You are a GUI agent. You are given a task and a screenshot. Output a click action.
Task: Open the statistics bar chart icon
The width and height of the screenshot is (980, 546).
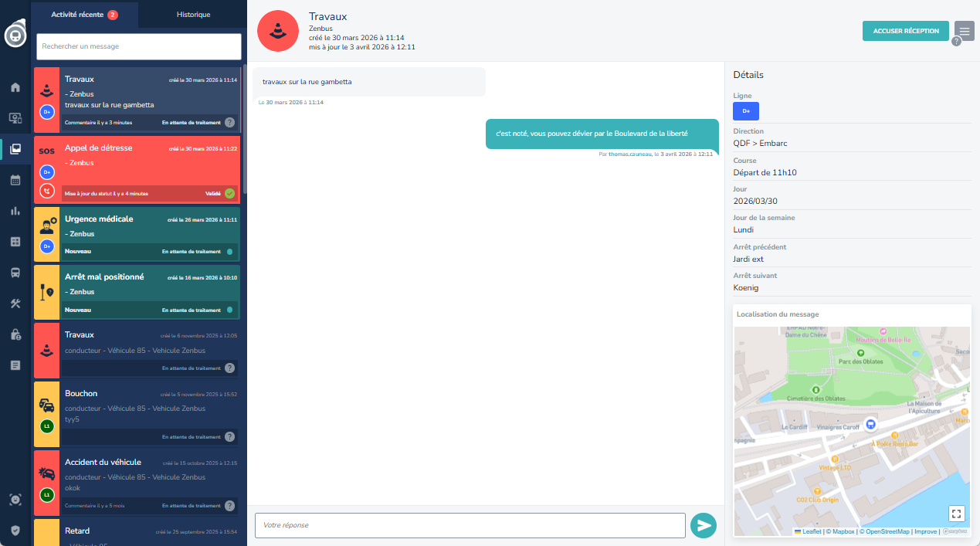click(x=15, y=211)
